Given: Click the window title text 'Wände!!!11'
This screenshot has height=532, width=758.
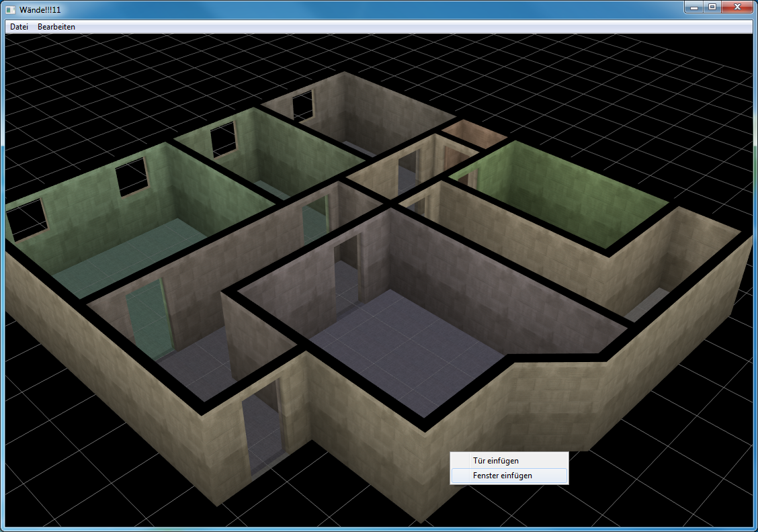Looking at the screenshot, I should tap(40, 9).
